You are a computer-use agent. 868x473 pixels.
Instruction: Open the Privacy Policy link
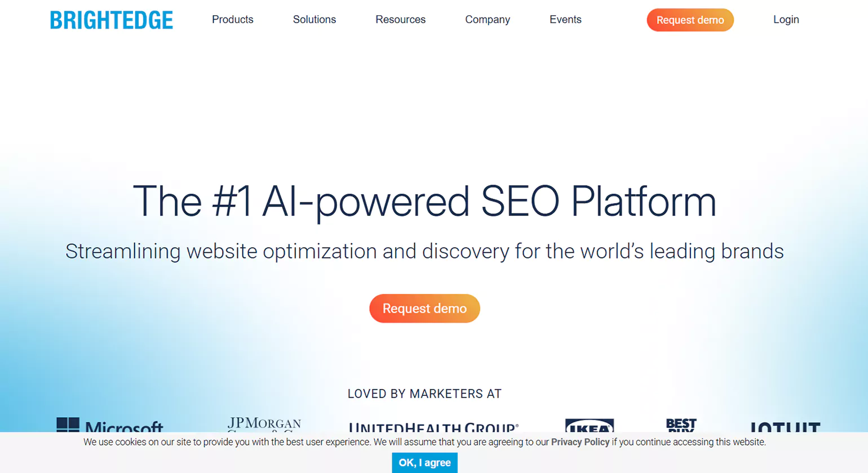[x=580, y=442]
